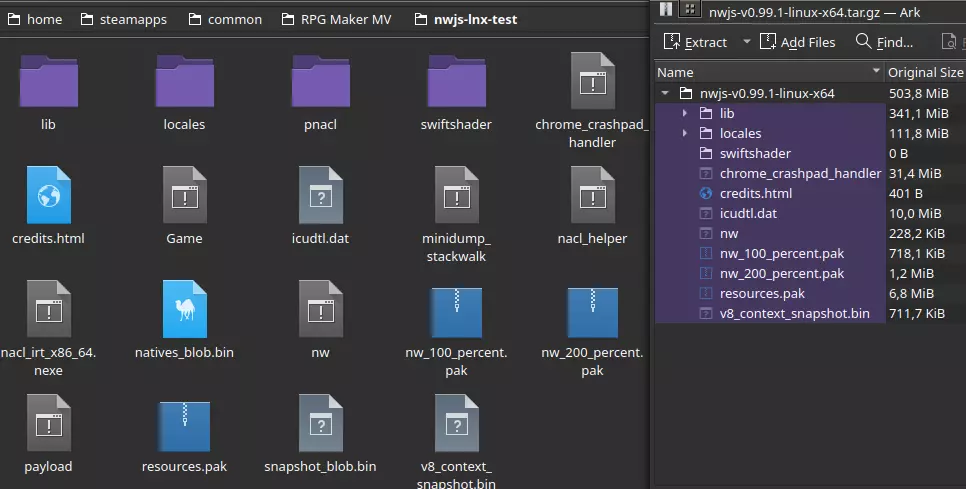Select the nw_200_percent.pak archive icon
The width and height of the screenshot is (966, 489).
(593, 312)
